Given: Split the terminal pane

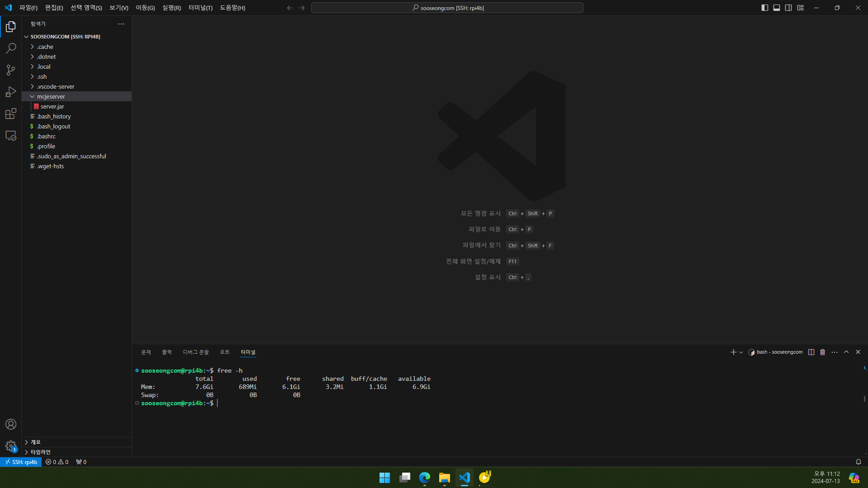Looking at the screenshot, I should click(811, 352).
